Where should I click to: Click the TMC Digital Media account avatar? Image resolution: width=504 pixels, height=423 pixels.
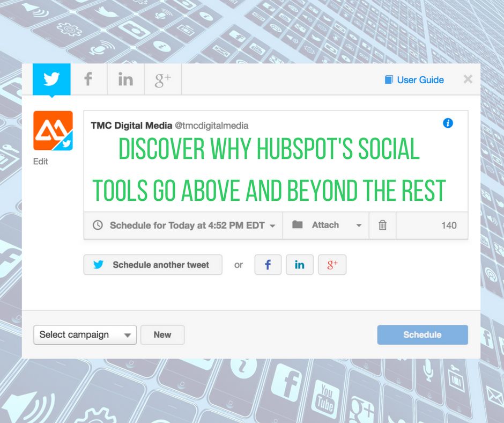pos(53,130)
